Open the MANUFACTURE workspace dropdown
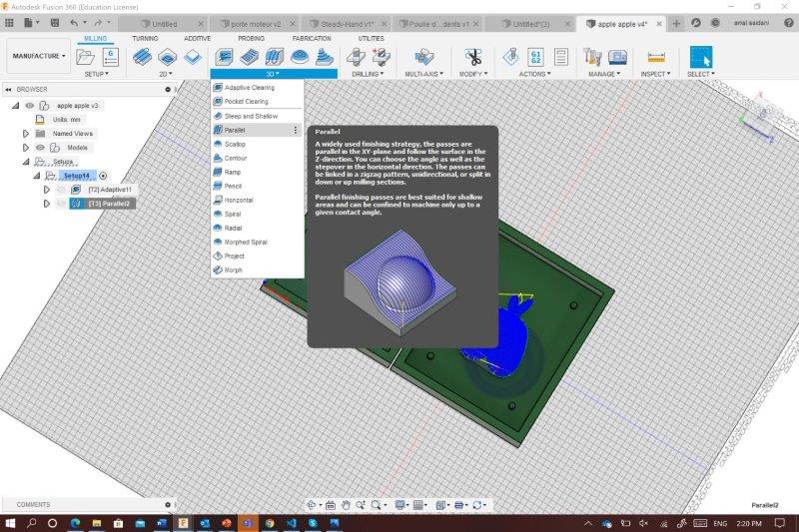The width and height of the screenshot is (799, 532). coord(39,56)
